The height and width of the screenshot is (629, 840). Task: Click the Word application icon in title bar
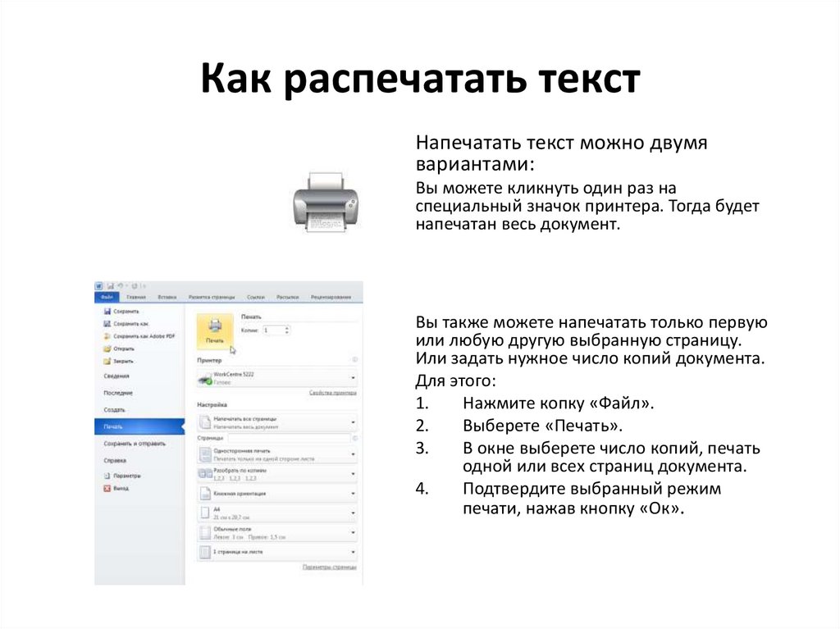99,286
